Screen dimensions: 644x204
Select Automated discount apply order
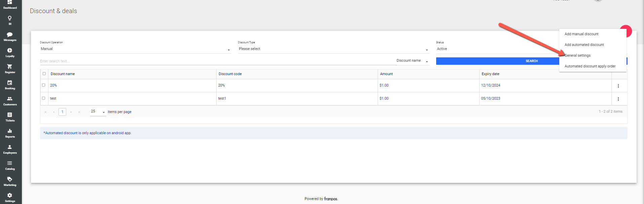tap(590, 66)
